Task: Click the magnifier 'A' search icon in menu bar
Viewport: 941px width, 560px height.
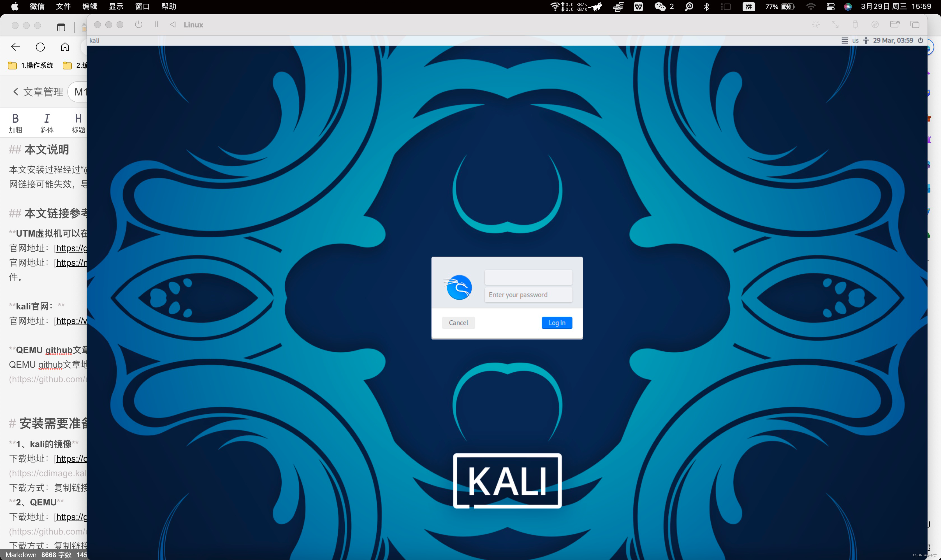Action: (x=689, y=6)
